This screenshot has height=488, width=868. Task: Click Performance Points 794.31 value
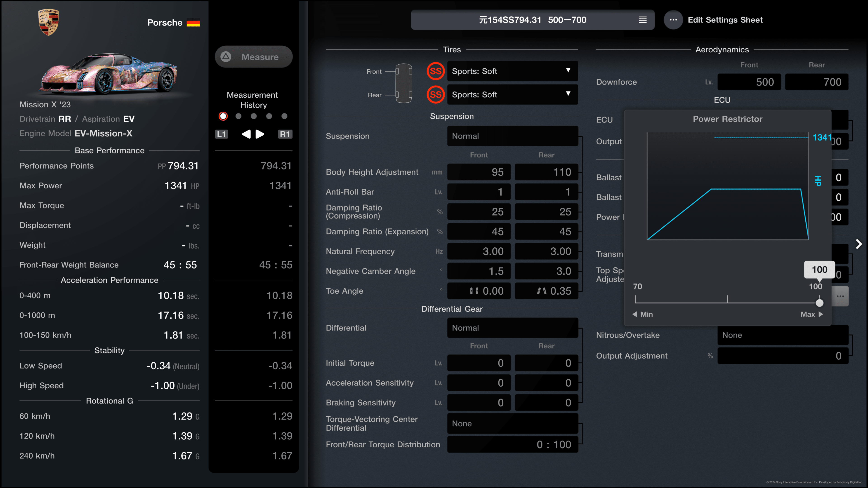coord(183,166)
